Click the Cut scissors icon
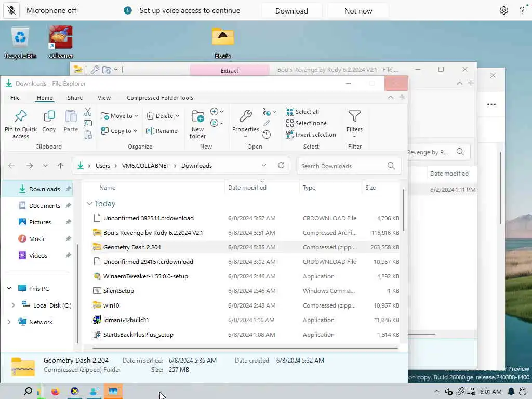 88,112
